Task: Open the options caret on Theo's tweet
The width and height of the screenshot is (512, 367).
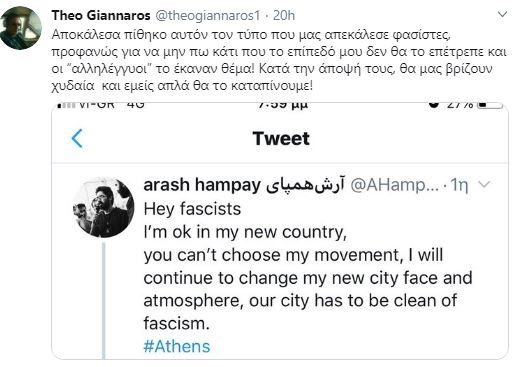Action: click(x=502, y=15)
